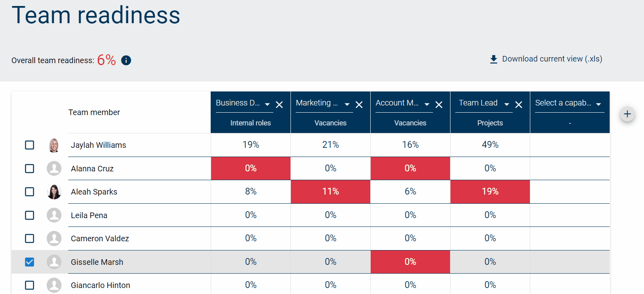Remove the Team Lead capability column
This screenshot has width=644, height=294.
click(519, 105)
